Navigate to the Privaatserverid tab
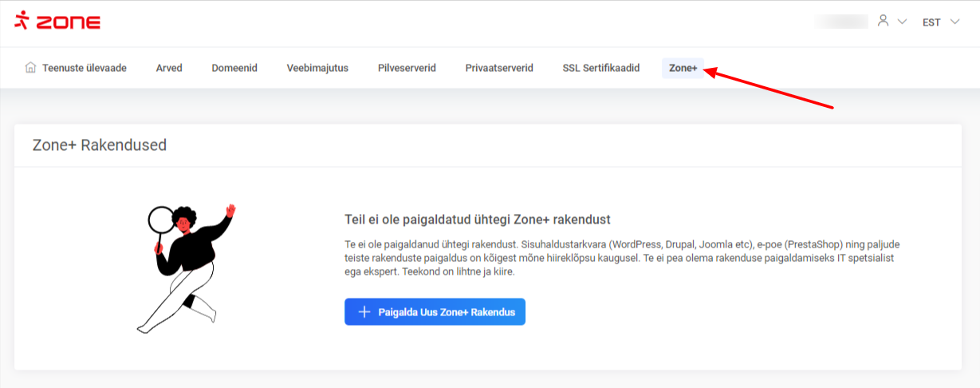 [x=499, y=68]
